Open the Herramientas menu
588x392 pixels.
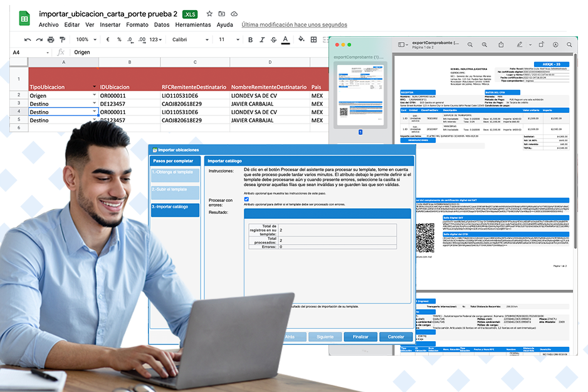(192, 25)
